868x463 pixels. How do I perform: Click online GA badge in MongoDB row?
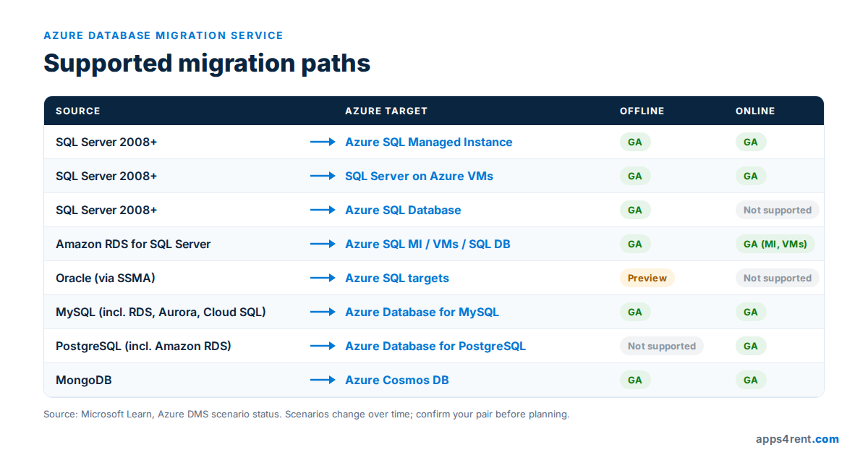751,380
